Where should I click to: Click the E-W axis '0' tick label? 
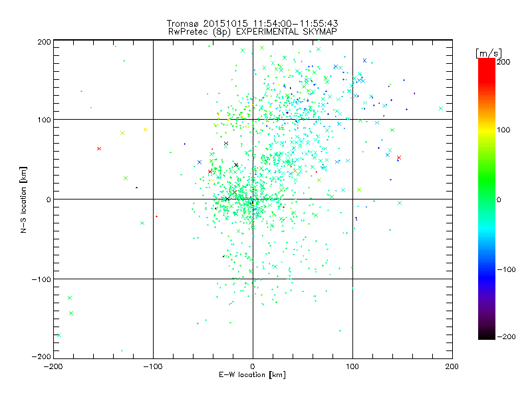pyautogui.click(x=253, y=366)
